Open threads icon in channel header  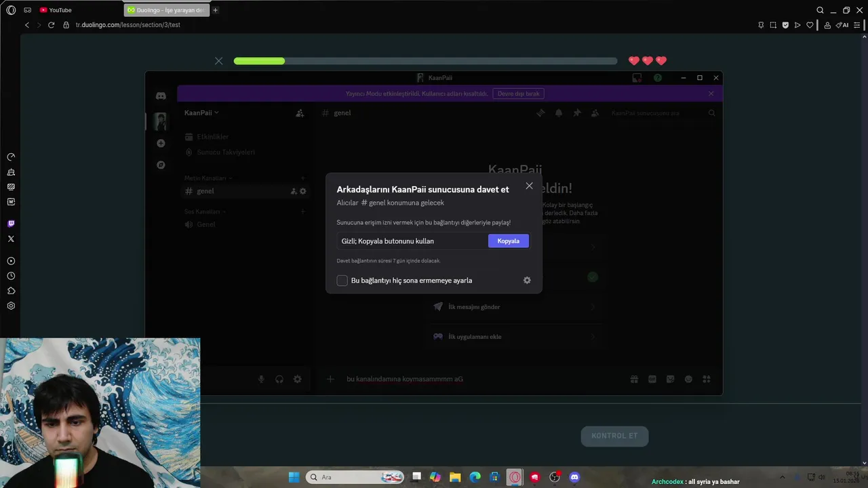point(540,113)
